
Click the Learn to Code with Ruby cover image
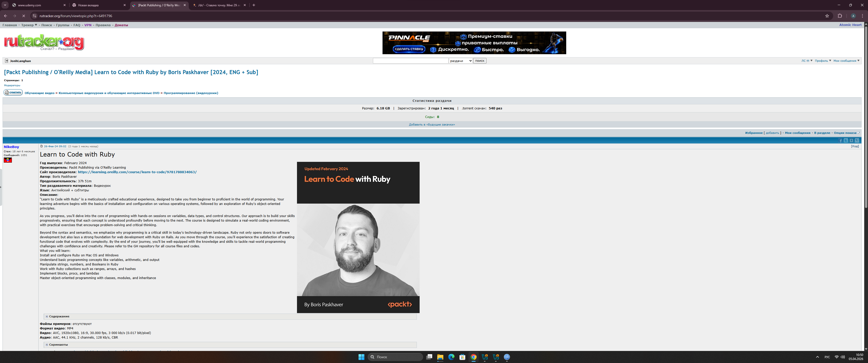(358, 237)
